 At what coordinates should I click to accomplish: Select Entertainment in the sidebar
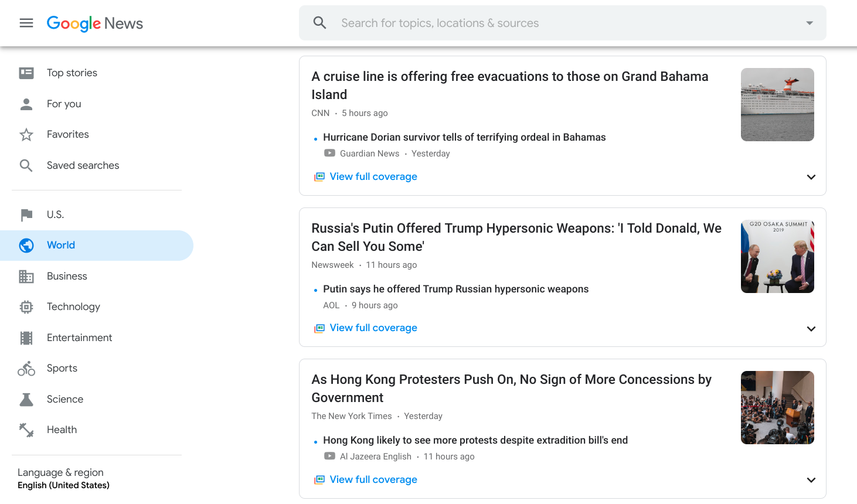coord(79,338)
